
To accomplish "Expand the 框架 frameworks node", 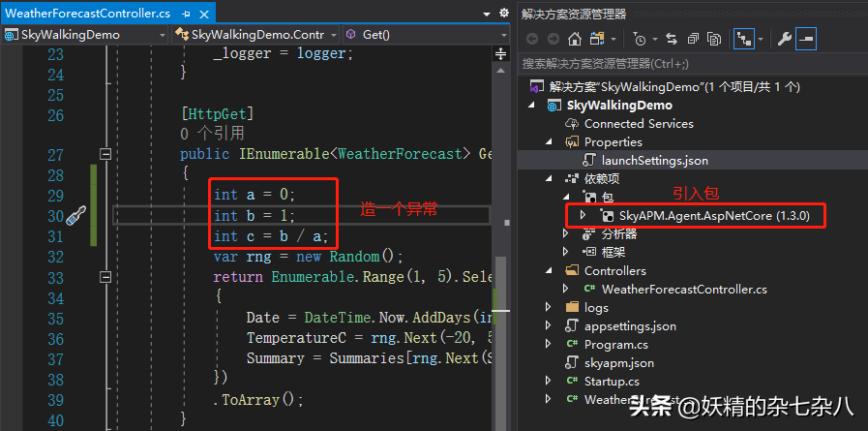I will pyautogui.click(x=566, y=252).
